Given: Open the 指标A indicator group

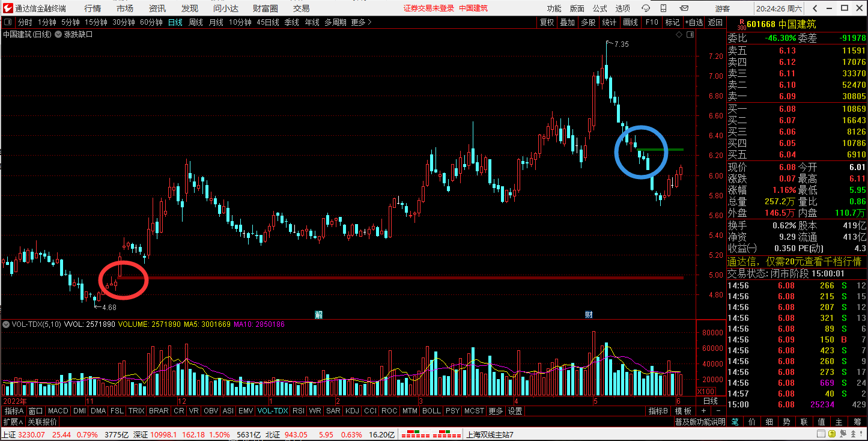Looking at the screenshot, I should pyautogui.click(x=14, y=412).
